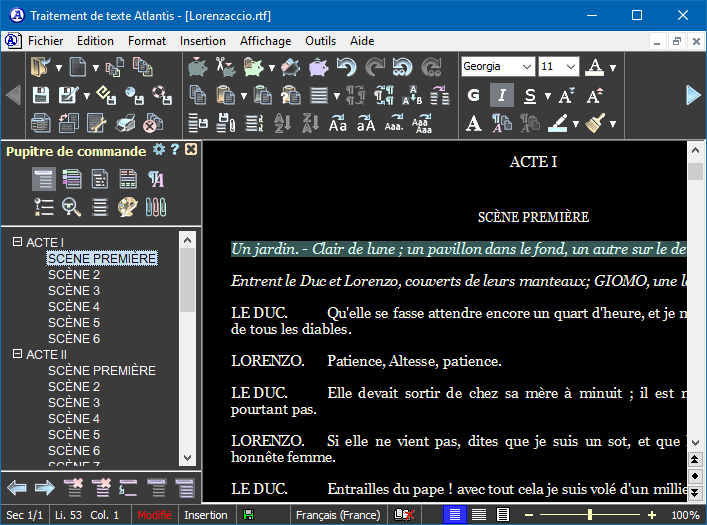Open the font size 11 dropdown
The height and width of the screenshot is (525, 707).
pos(571,67)
